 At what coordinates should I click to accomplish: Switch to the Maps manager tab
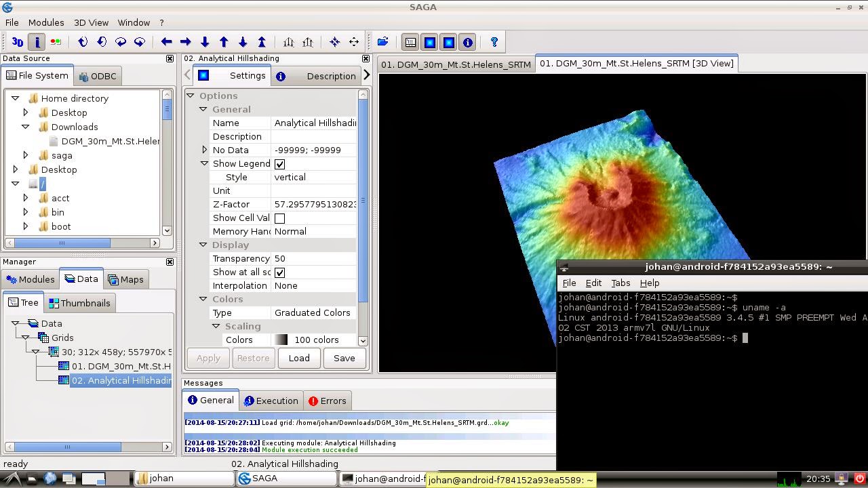click(x=125, y=279)
